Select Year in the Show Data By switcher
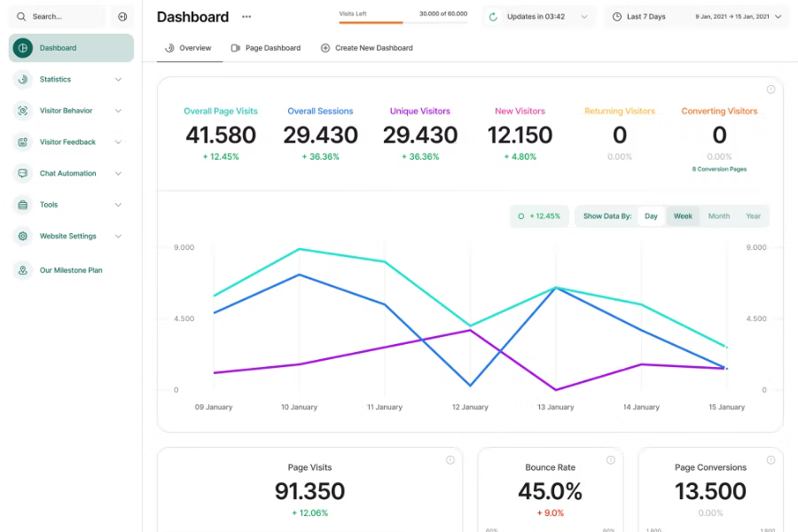 click(x=755, y=215)
